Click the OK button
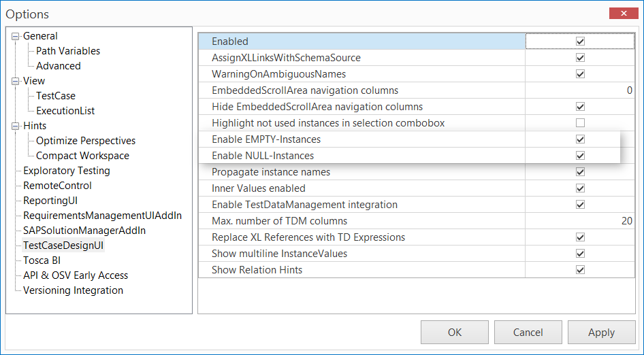The width and height of the screenshot is (644, 355). click(x=455, y=333)
